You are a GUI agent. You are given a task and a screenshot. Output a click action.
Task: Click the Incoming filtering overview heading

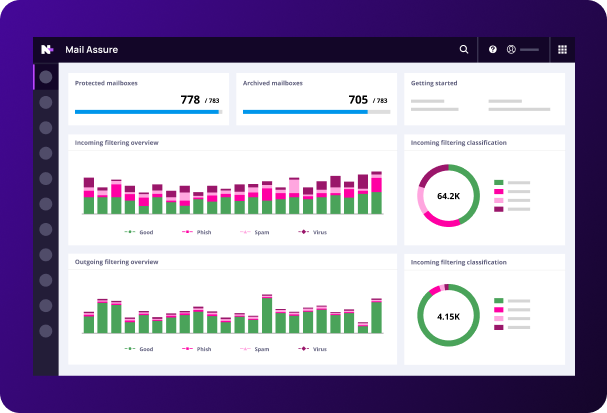coord(117,142)
